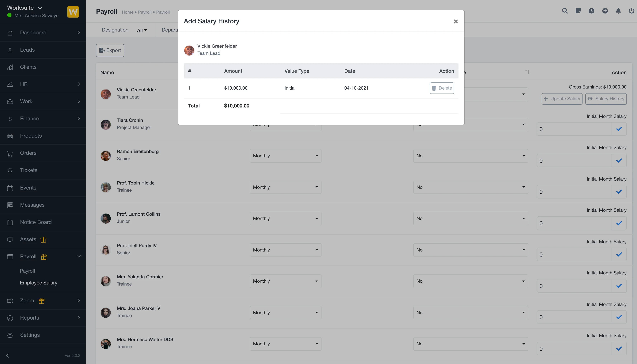Delete the initial salary history entry
The image size is (637, 364).
tap(442, 88)
